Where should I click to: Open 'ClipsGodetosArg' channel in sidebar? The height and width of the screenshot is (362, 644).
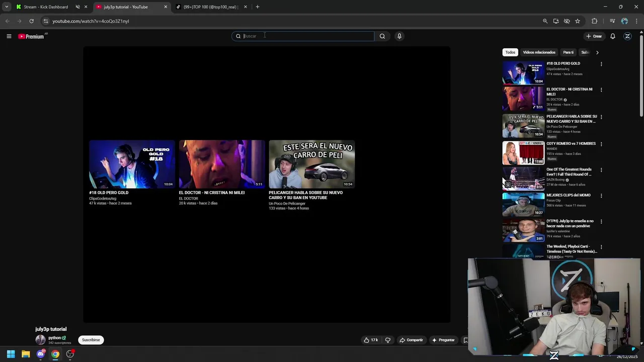point(558,69)
